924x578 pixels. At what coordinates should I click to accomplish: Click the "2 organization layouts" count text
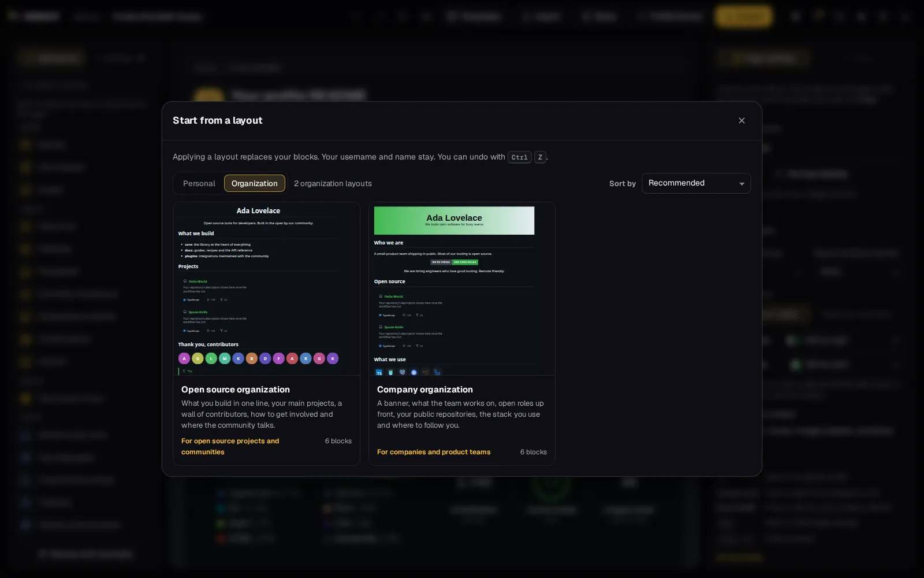click(x=333, y=183)
